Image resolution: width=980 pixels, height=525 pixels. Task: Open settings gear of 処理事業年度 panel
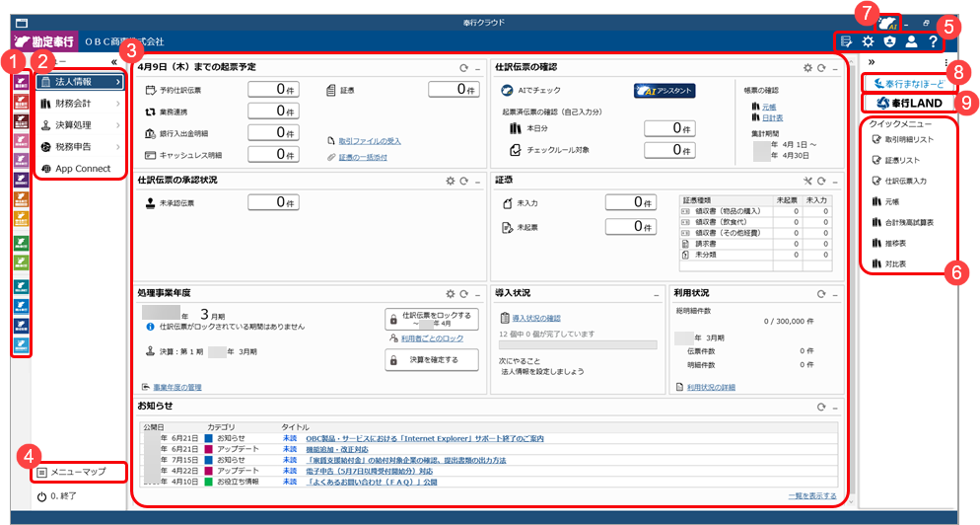[450, 294]
